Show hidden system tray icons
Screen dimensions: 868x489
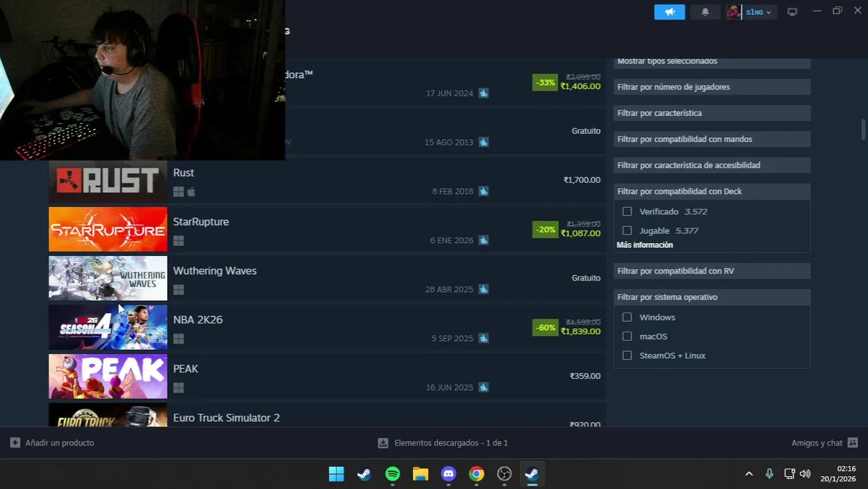pos(749,474)
